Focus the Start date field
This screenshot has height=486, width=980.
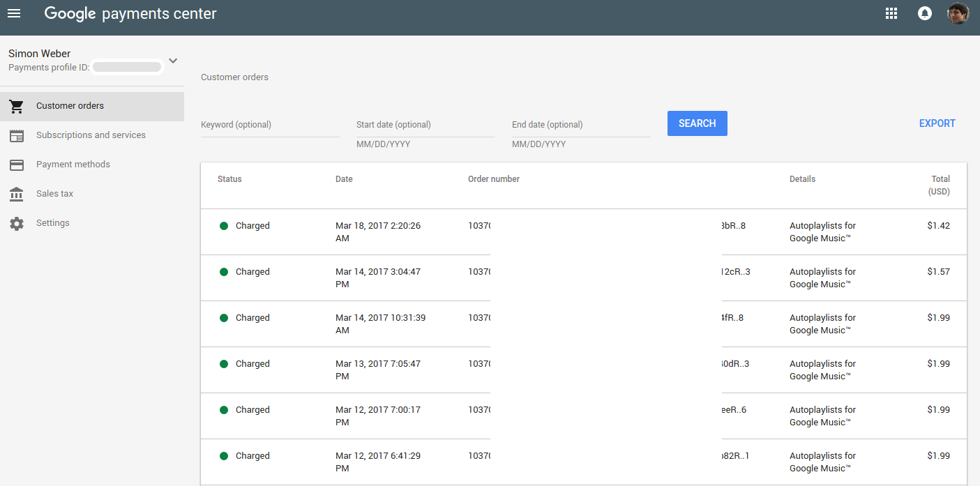425,125
